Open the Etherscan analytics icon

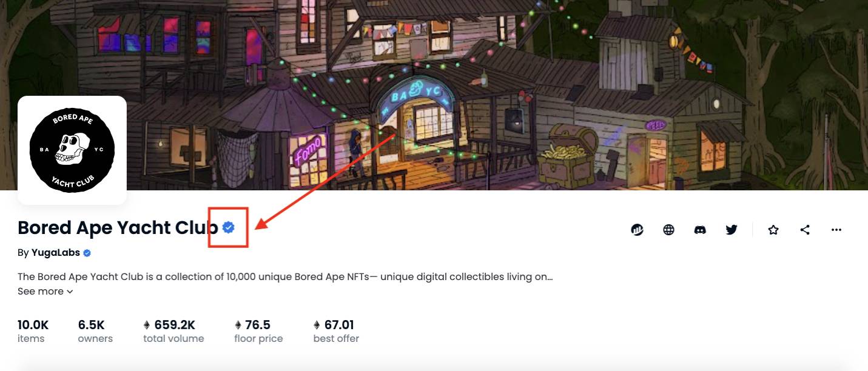637,230
